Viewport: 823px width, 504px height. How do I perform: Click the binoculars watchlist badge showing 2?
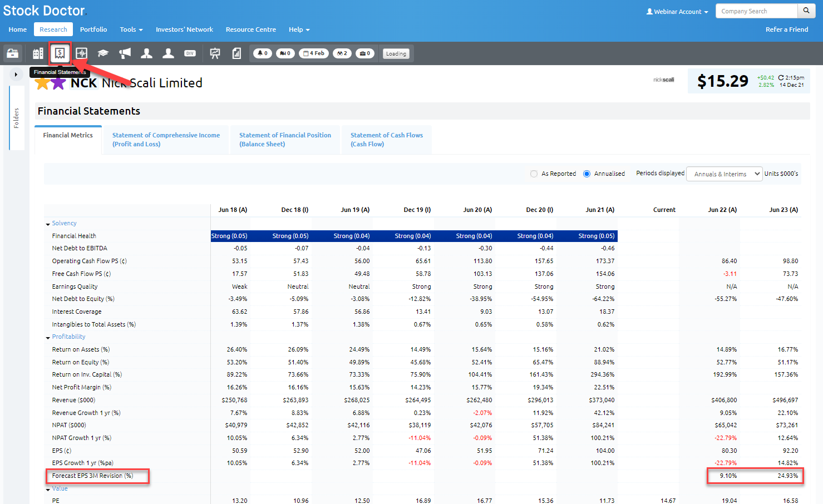pyautogui.click(x=342, y=53)
